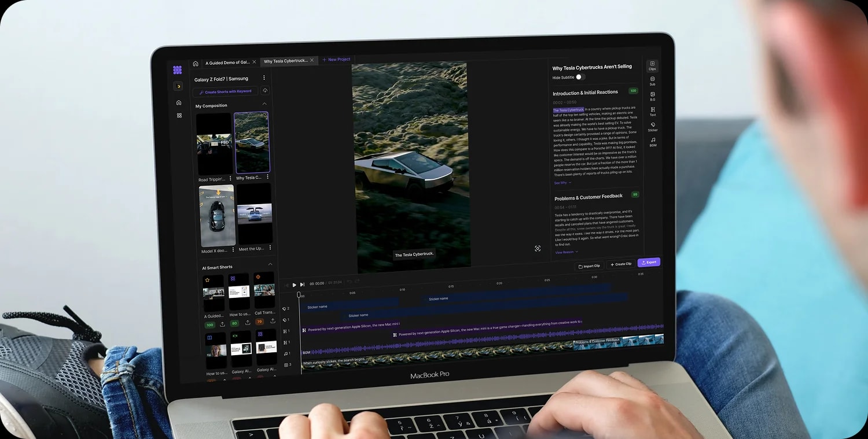Click the share icon under A Guided short
The width and height of the screenshot is (868, 439).
point(222,324)
